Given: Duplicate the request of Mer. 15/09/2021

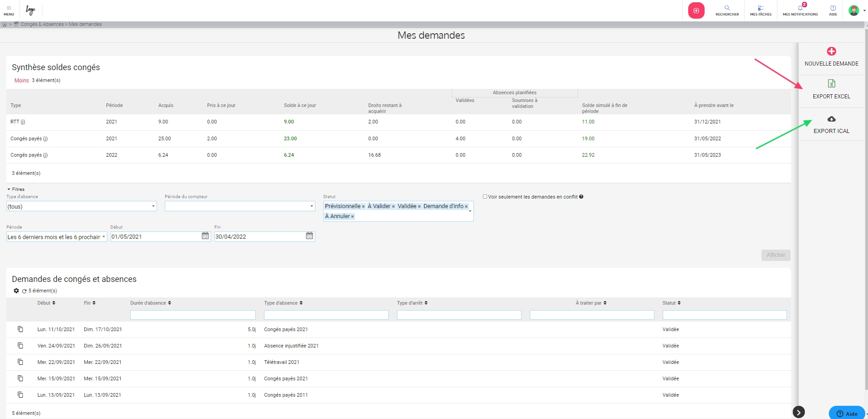Looking at the screenshot, I should point(20,378).
